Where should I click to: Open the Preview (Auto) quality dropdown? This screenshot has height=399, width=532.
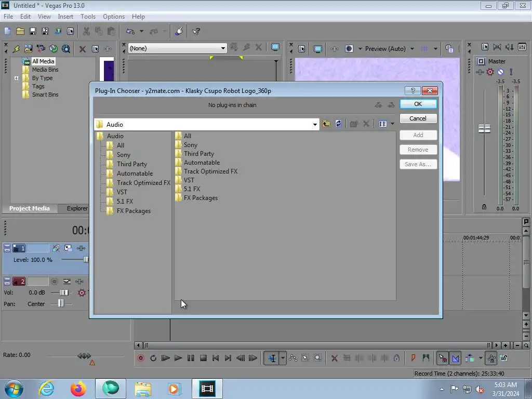tap(412, 49)
